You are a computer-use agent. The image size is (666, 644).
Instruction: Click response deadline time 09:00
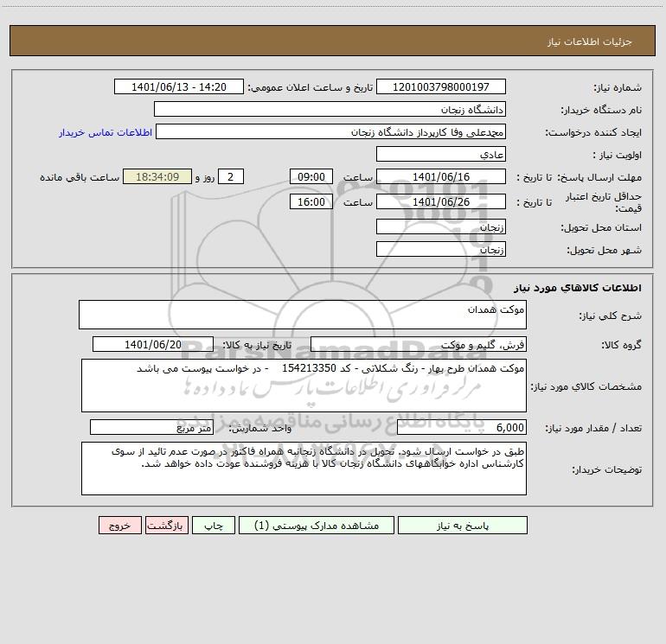point(311,176)
